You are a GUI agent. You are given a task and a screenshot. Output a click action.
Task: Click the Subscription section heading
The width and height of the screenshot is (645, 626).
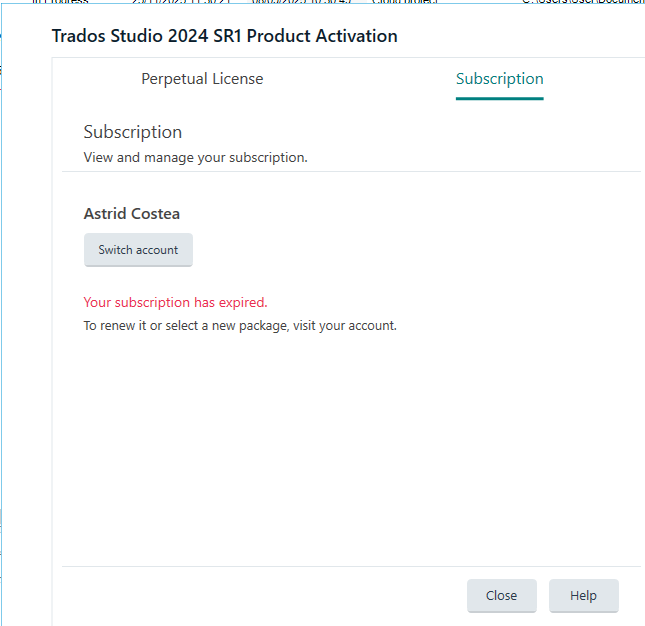132,132
